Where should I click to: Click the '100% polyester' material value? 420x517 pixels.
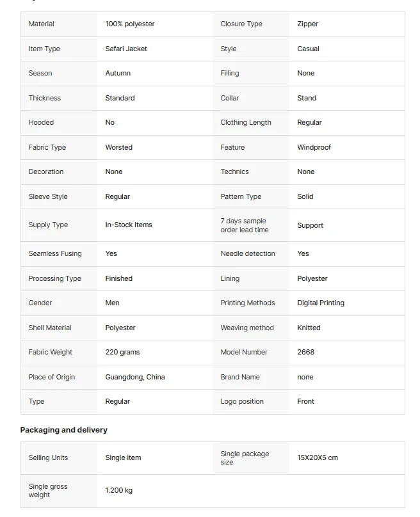[x=130, y=24]
